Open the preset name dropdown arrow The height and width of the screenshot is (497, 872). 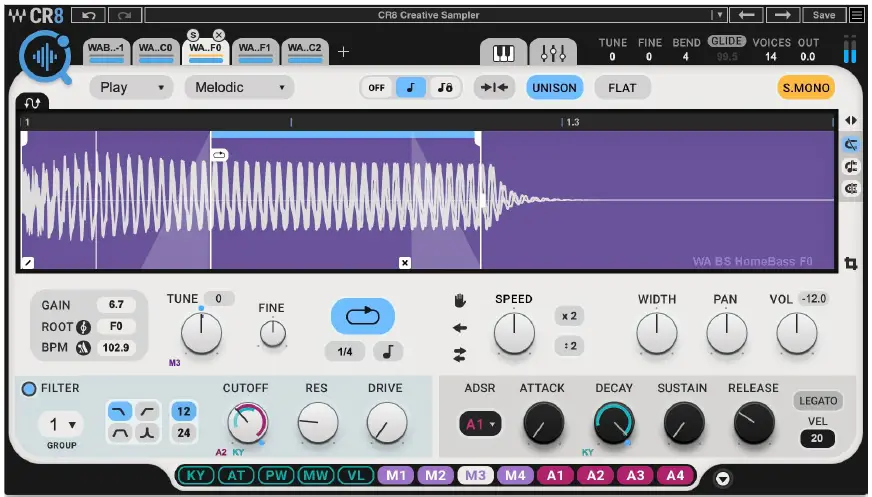[x=719, y=15]
